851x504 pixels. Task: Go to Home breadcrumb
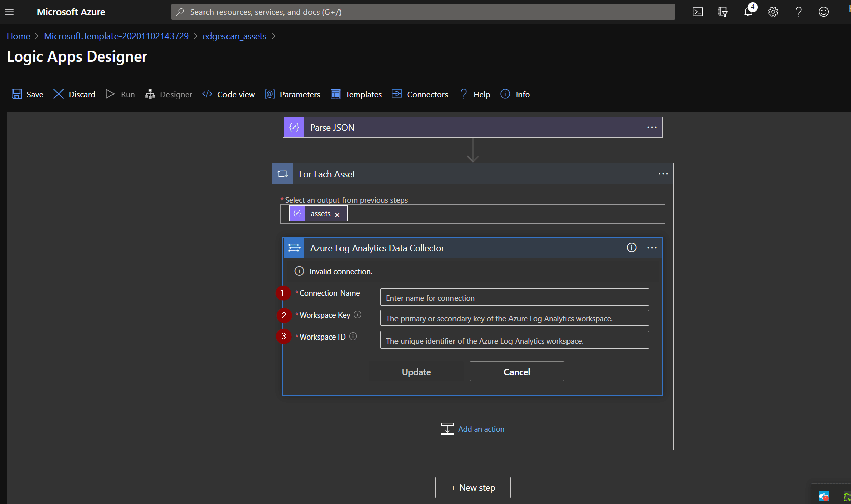pyautogui.click(x=18, y=36)
